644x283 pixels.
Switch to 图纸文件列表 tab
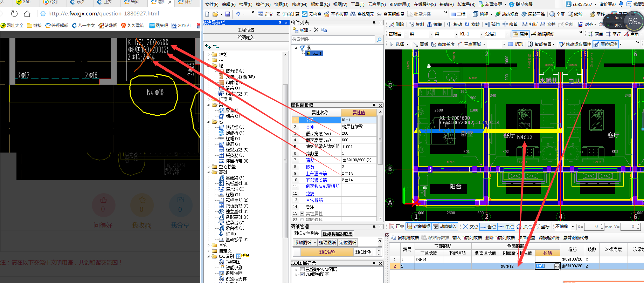tap(306, 233)
